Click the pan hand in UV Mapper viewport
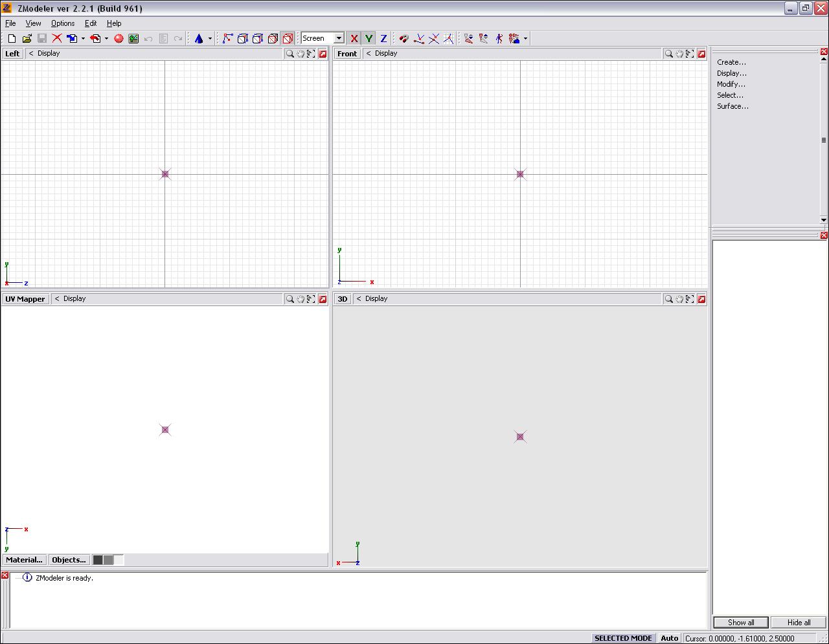This screenshot has width=829, height=644. [x=301, y=299]
